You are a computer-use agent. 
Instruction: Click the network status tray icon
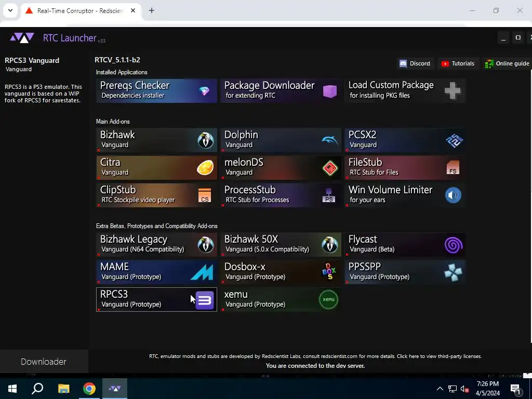click(453, 389)
